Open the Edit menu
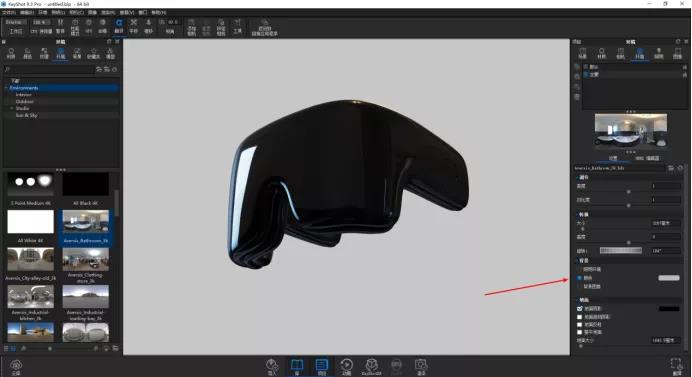The height and width of the screenshot is (377, 692). coord(26,12)
